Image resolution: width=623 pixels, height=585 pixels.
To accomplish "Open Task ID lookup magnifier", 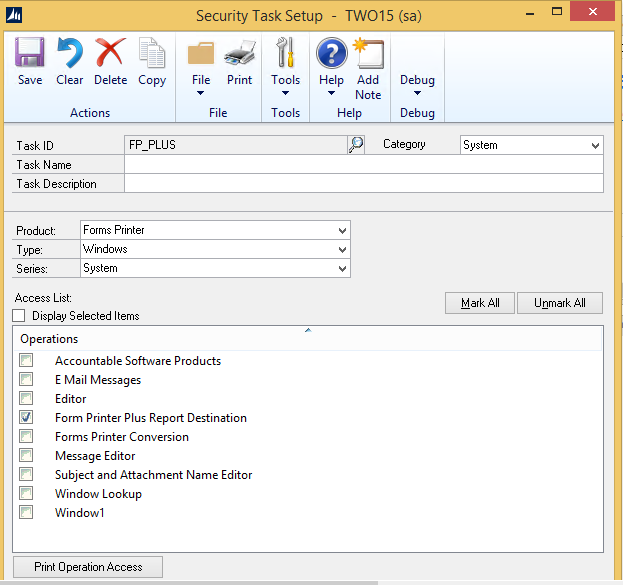I will [x=356, y=144].
